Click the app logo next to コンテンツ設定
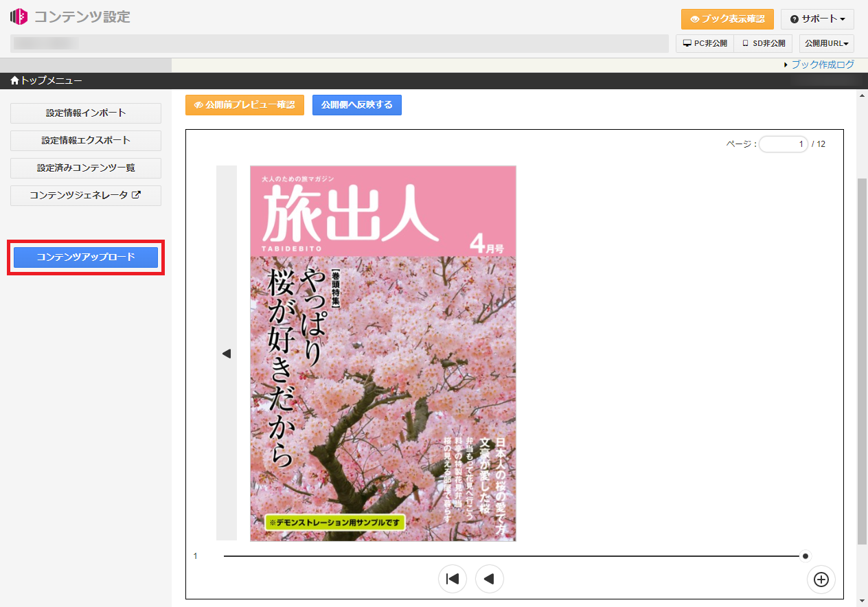This screenshot has height=607, width=868. pyautogui.click(x=19, y=16)
